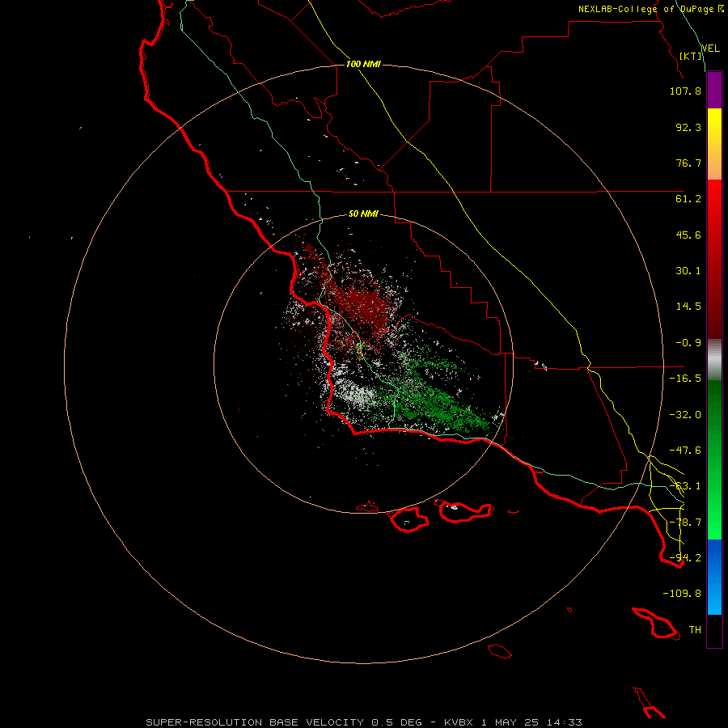Click the 30.1 velocity scale value

click(688, 271)
